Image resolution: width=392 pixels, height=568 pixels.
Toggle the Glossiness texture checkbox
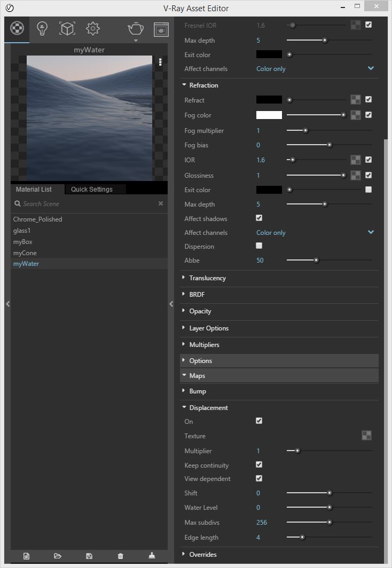[369, 175]
